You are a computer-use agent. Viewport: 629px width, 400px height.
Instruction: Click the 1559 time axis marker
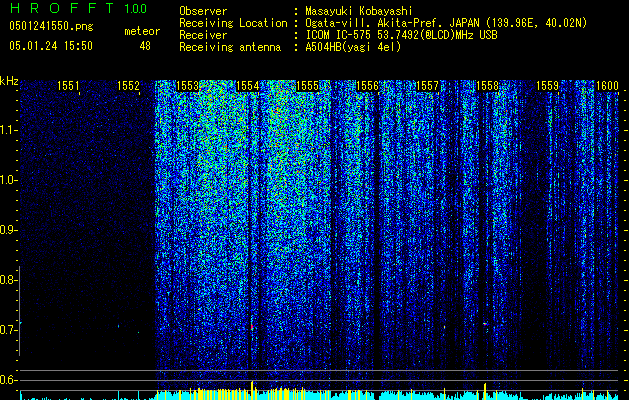pos(547,86)
